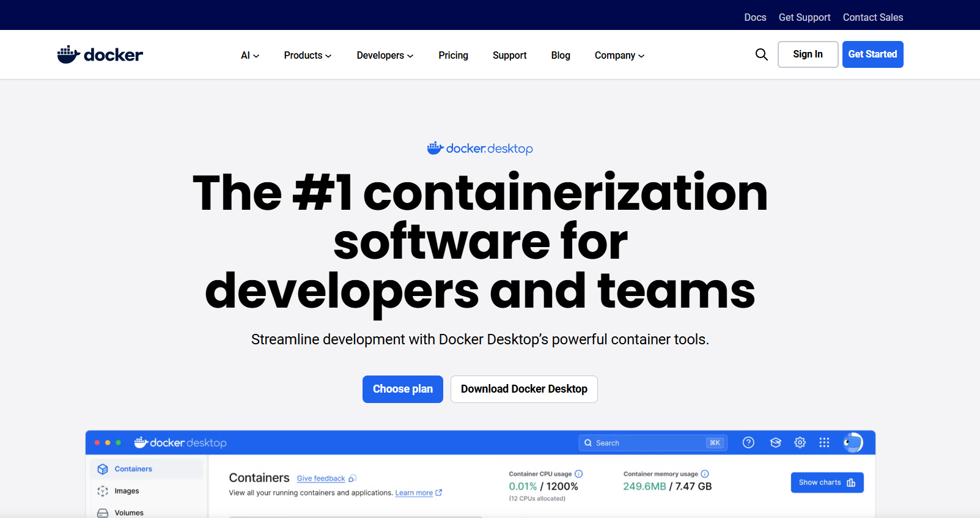Click the red close dot
Screen dimensions: 980x518
[x=97, y=443]
